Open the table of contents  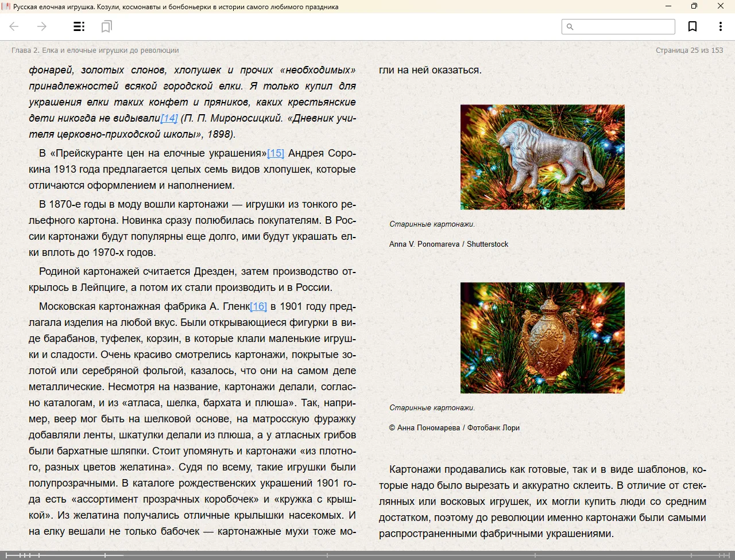point(79,26)
